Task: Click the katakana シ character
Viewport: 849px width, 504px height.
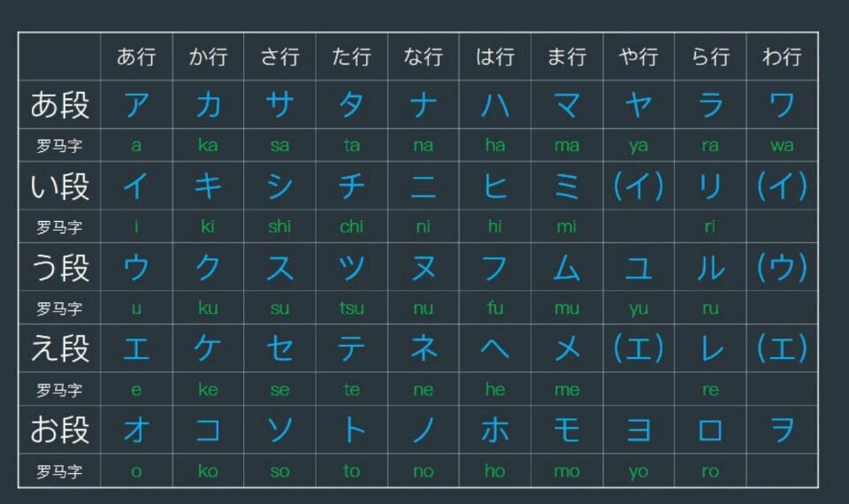Action: (279, 187)
